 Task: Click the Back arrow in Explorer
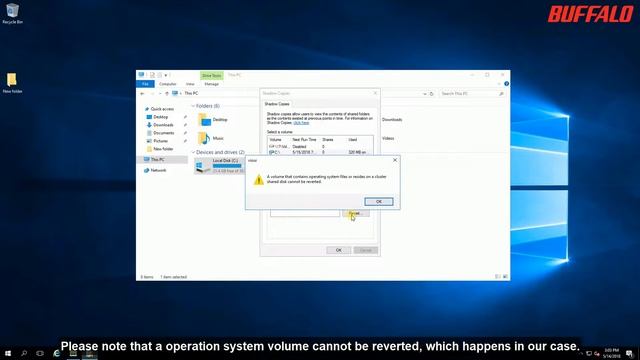(x=142, y=93)
